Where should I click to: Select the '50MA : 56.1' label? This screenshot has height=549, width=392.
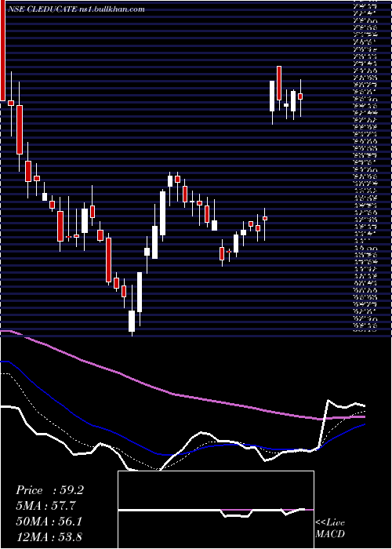49,522
